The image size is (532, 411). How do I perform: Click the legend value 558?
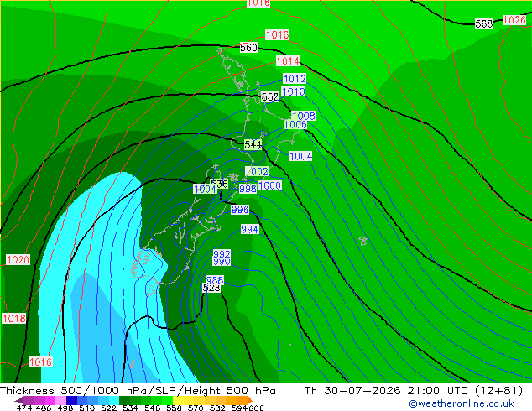pyautogui.click(x=174, y=408)
